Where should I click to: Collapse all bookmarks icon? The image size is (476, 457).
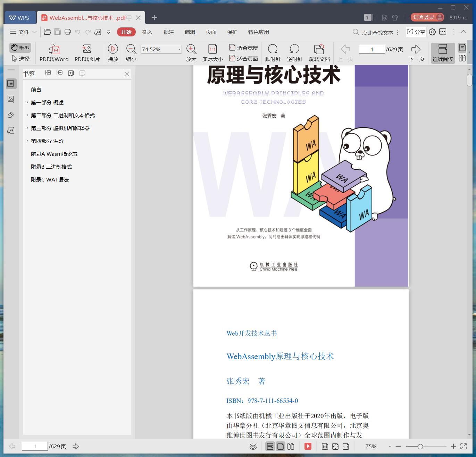[x=60, y=73]
